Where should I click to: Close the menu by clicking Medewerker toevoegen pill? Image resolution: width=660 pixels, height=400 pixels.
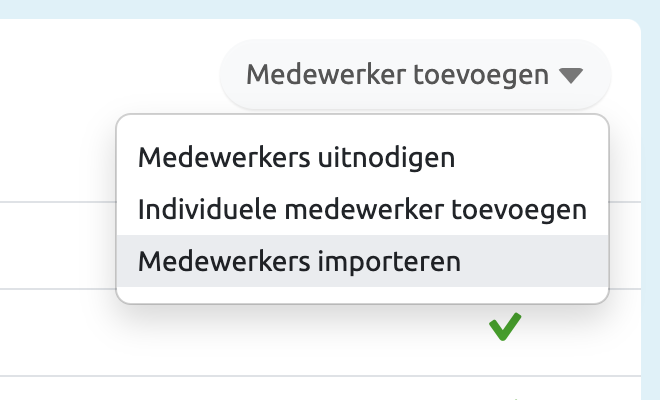(x=414, y=75)
